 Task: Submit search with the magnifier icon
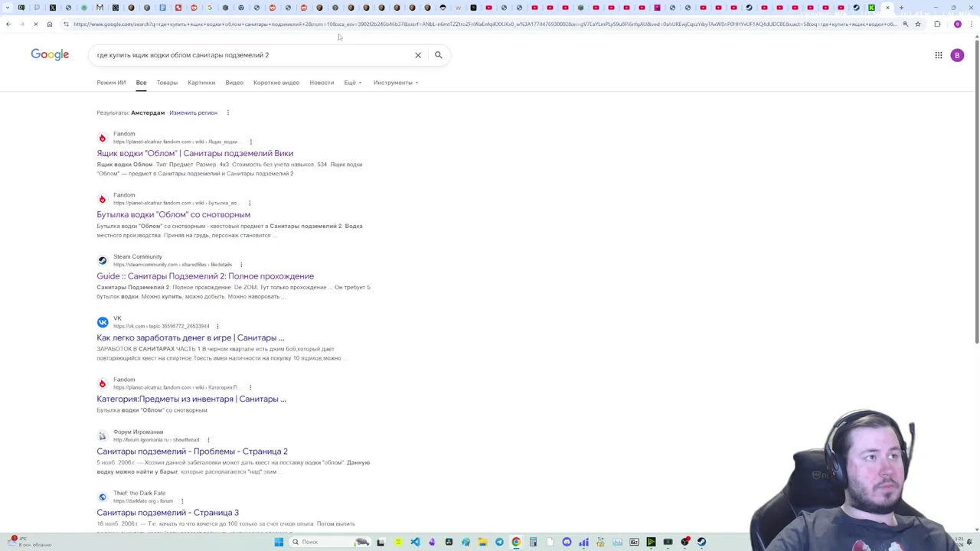pyautogui.click(x=438, y=55)
